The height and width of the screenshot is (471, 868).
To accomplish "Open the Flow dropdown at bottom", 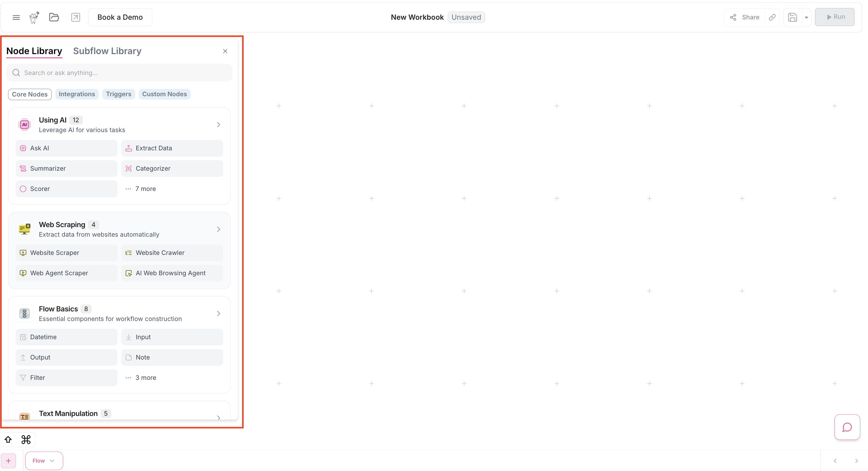I will 44,460.
